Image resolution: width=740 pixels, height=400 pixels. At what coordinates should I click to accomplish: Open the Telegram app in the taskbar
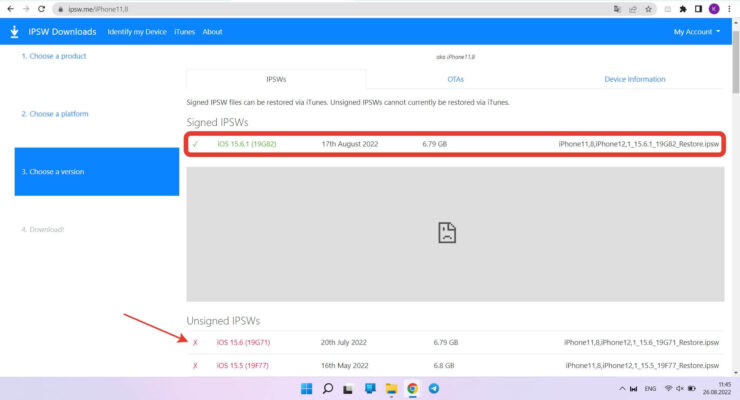coord(431,388)
